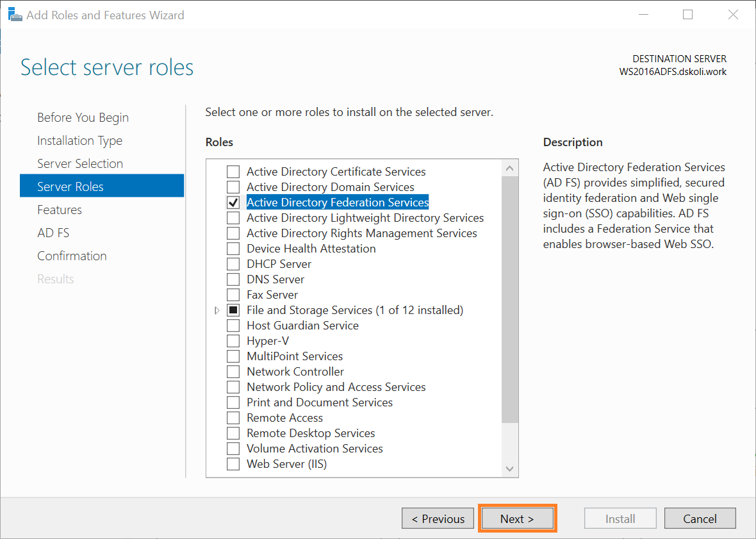The width and height of the screenshot is (756, 539).
Task: Select Active Directory Domain Services label
Action: pos(330,187)
